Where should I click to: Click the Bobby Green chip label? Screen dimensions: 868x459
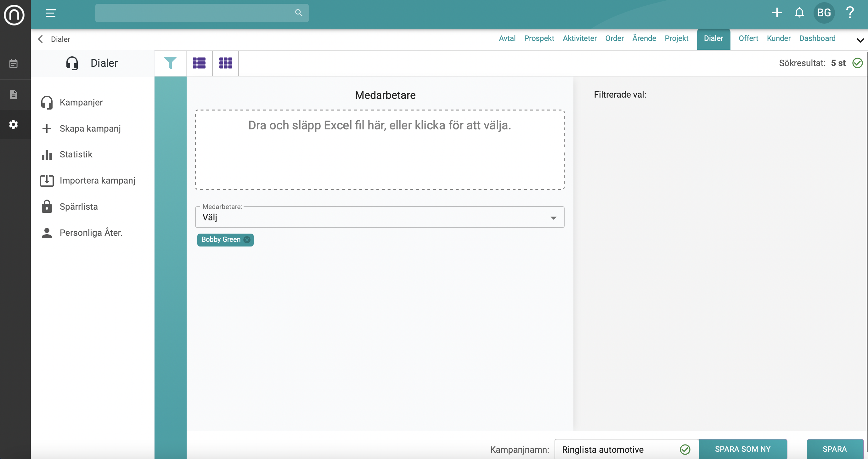coord(221,240)
